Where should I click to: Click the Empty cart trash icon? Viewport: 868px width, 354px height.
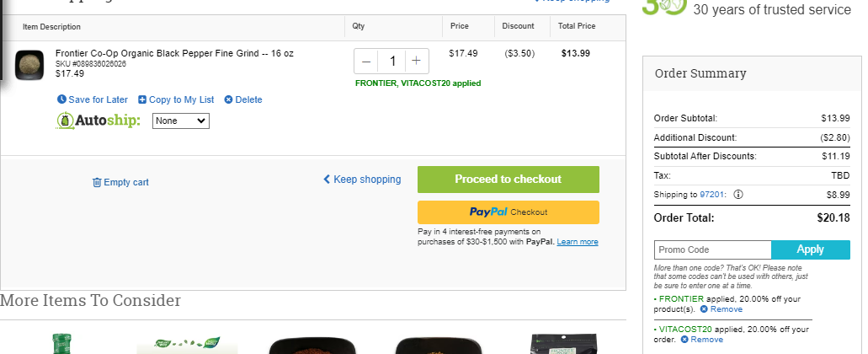click(x=97, y=182)
